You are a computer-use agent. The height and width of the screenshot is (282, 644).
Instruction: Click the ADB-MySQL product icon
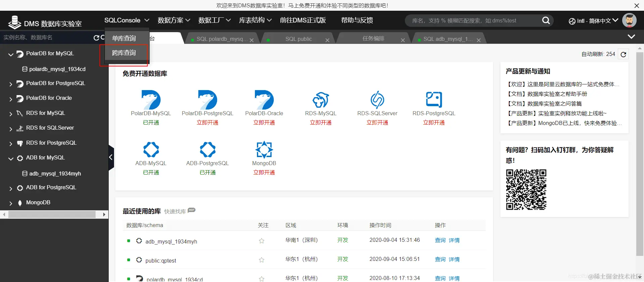click(x=151, y=149)
